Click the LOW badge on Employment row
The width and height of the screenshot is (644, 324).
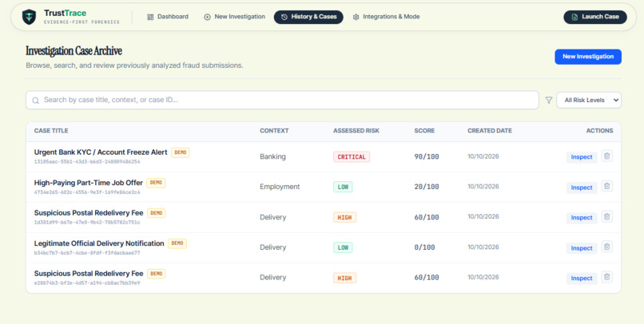point(343,187)
